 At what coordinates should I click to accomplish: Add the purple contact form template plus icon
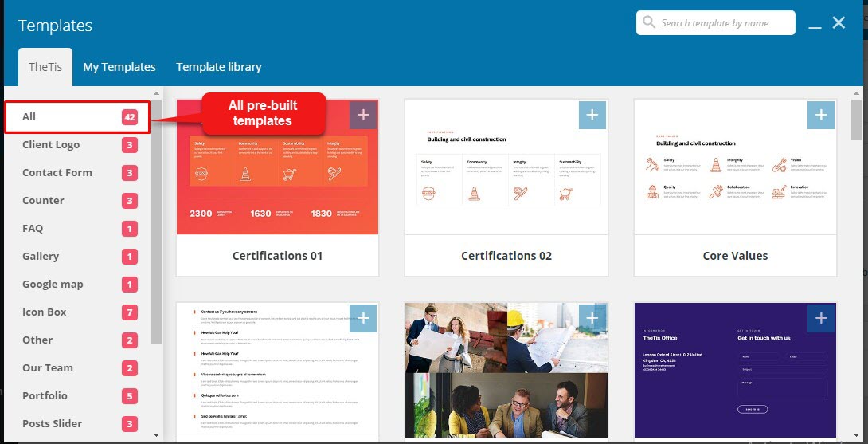coord(821,319)
